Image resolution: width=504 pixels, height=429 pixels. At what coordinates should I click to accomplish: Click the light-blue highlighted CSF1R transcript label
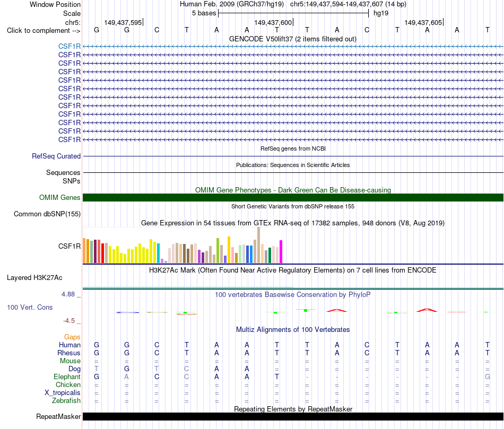coord(69,46)
